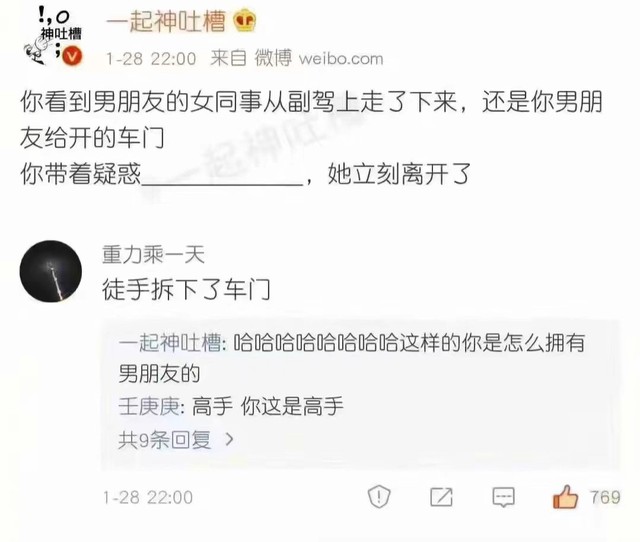Screen dimensions: 640x542
Task: Report comment using the shield icon
Action: (x=379, y=496)
